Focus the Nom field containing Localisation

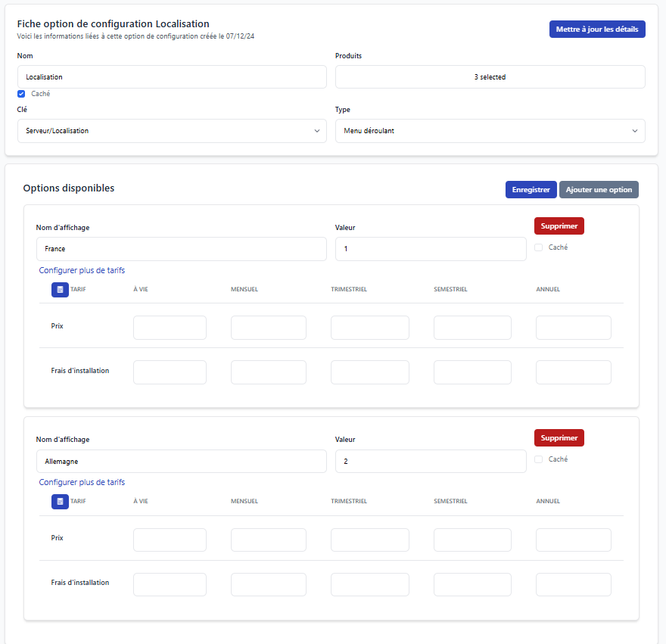point(172,77)
